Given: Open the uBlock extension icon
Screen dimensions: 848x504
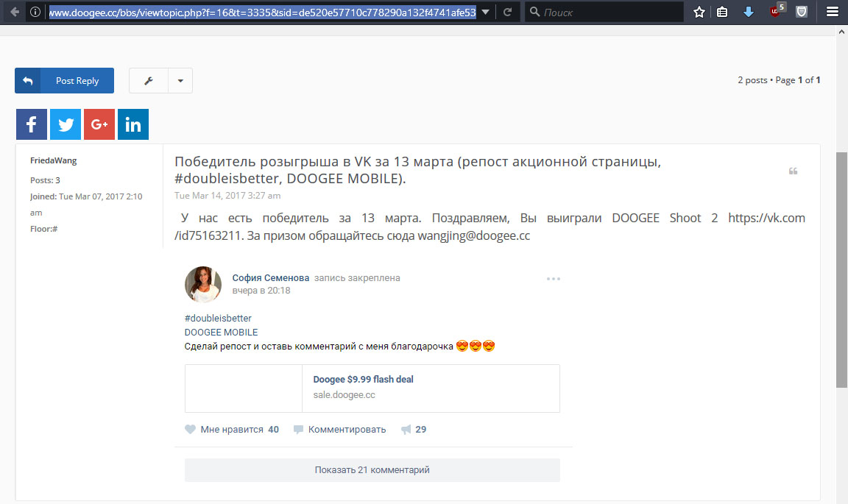Looking at the screenshot, I should pyautogui.click(x=777, y=11).
